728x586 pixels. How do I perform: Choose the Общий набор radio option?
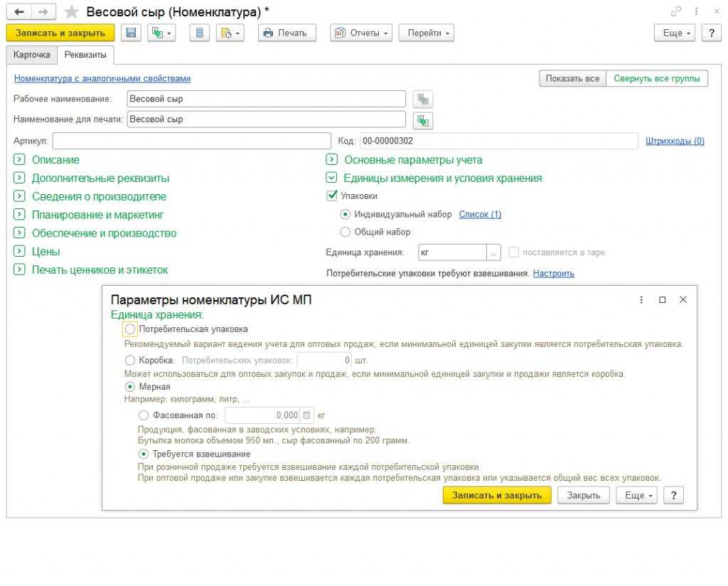coord(346,232)
